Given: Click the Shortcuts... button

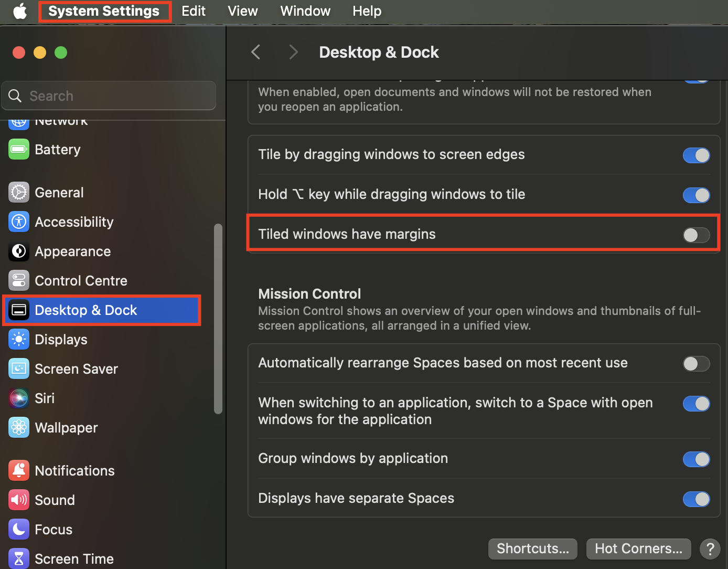Looking at the screenshot, I should click(x=533, y=549).
